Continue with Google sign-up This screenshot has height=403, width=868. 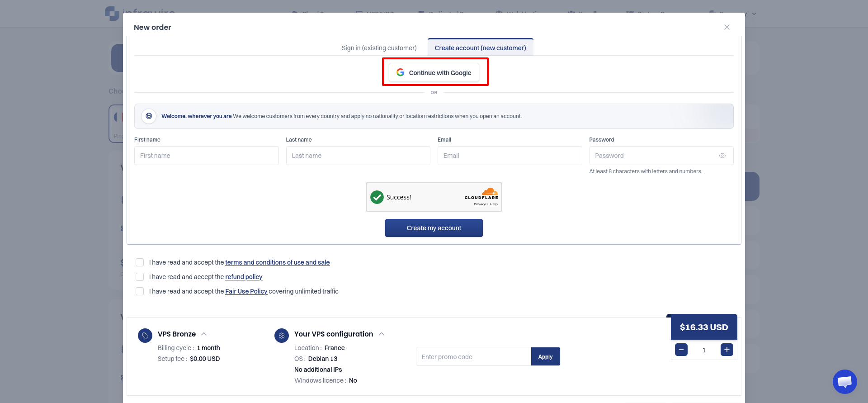(434, 73)
